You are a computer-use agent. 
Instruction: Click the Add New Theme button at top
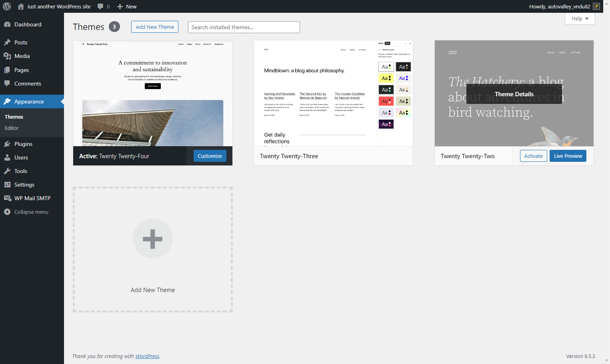pyautogui.click(x=155, y=27)
